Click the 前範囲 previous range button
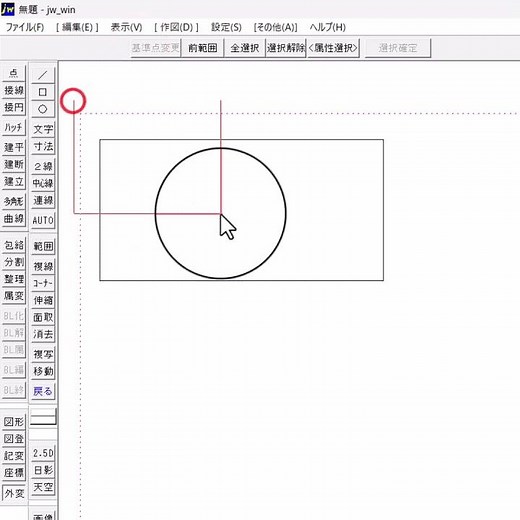 click(x=203, y=48)
